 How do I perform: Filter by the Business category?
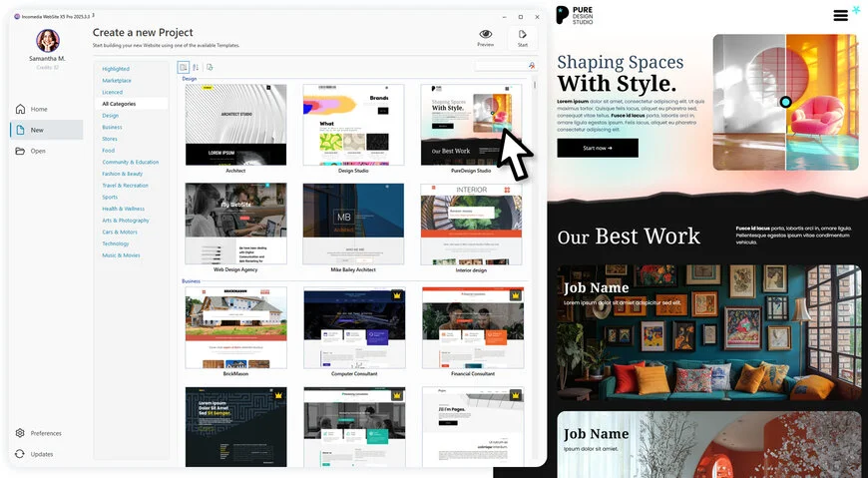click(x=112, y=127)
